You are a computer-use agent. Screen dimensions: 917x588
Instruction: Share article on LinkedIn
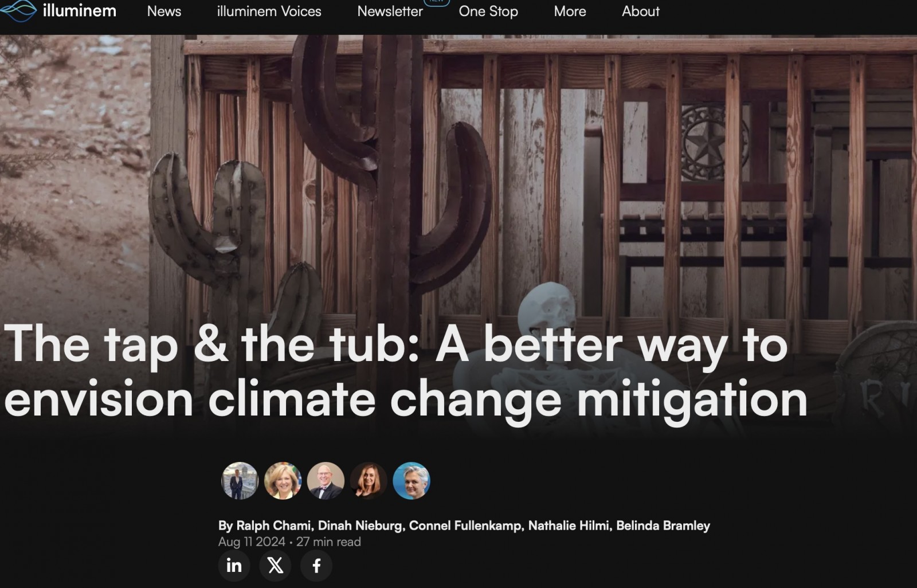coord(234,566)
